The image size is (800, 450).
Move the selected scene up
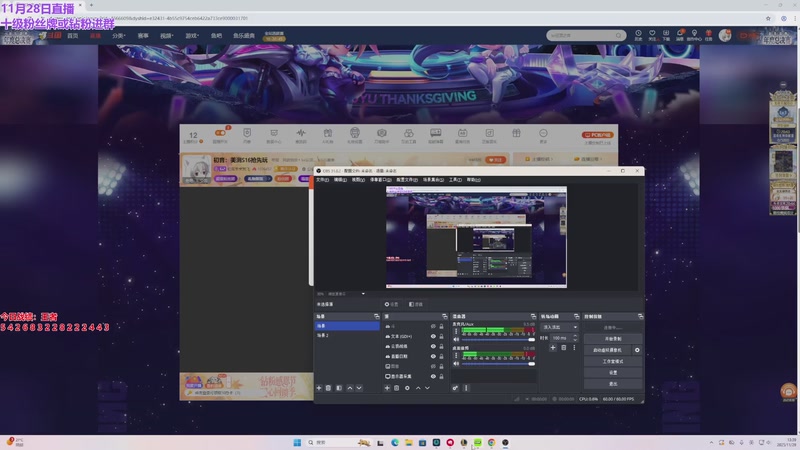pos(349,388)
